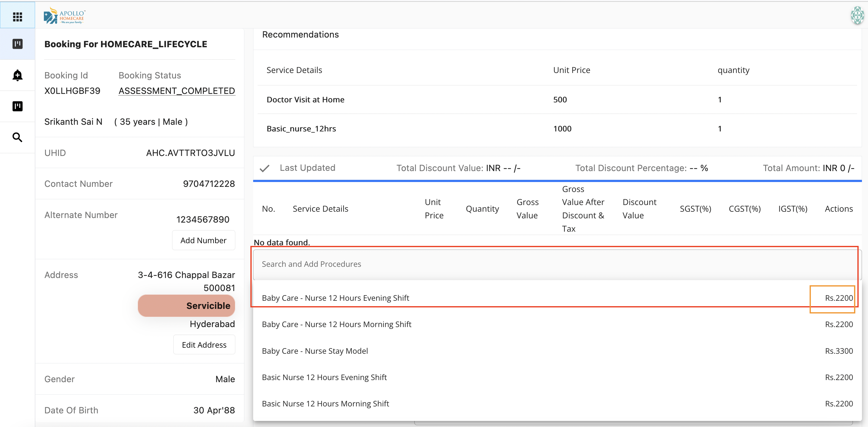The width and height of the screenshot is (868, 427).
Task: Pick Basic Nurse 12 Hours Evening Shift
Action: 324,377
